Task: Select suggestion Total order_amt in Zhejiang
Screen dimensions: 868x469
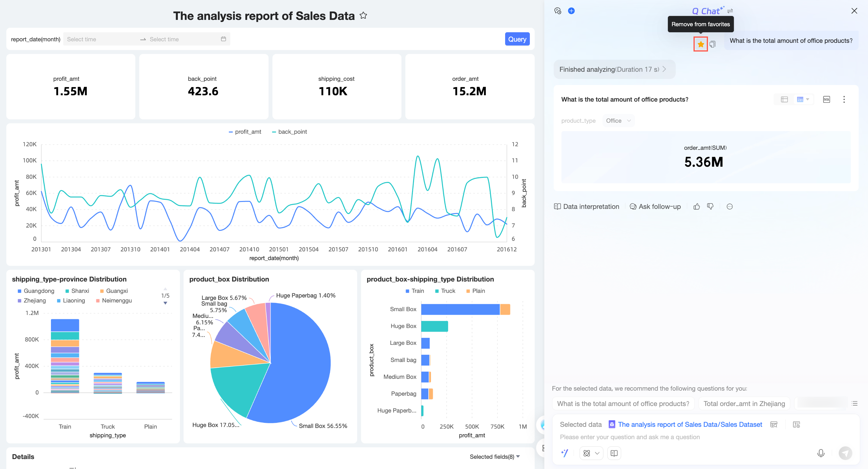Action: 744,404
